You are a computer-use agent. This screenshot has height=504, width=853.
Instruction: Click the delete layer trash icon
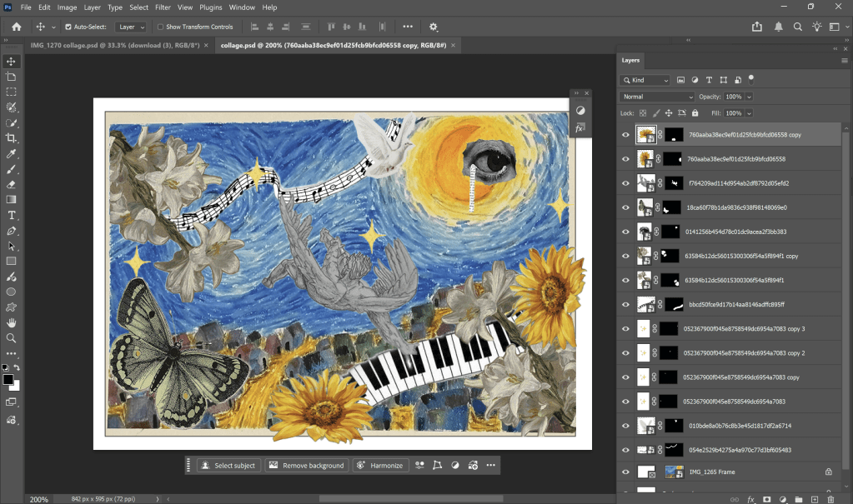coord(830,499)
